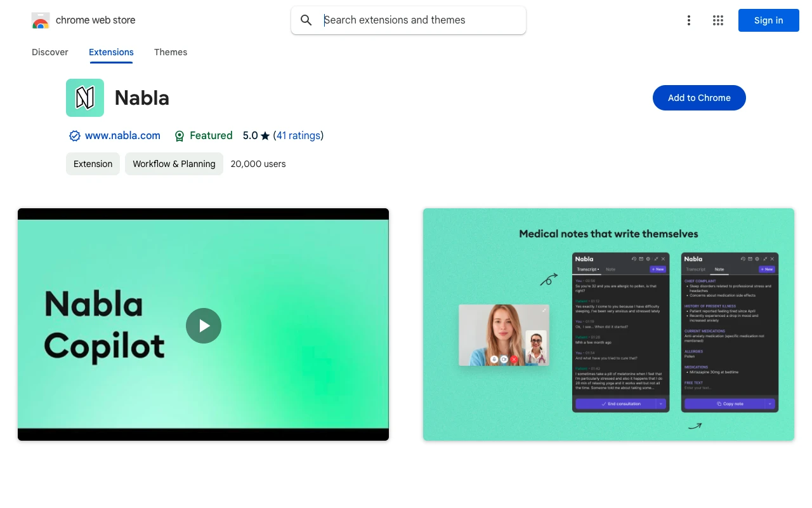Viewport: 812px width, 508px height.
Task: Select the Extensions tab
Action: click(x=111, y=52)
